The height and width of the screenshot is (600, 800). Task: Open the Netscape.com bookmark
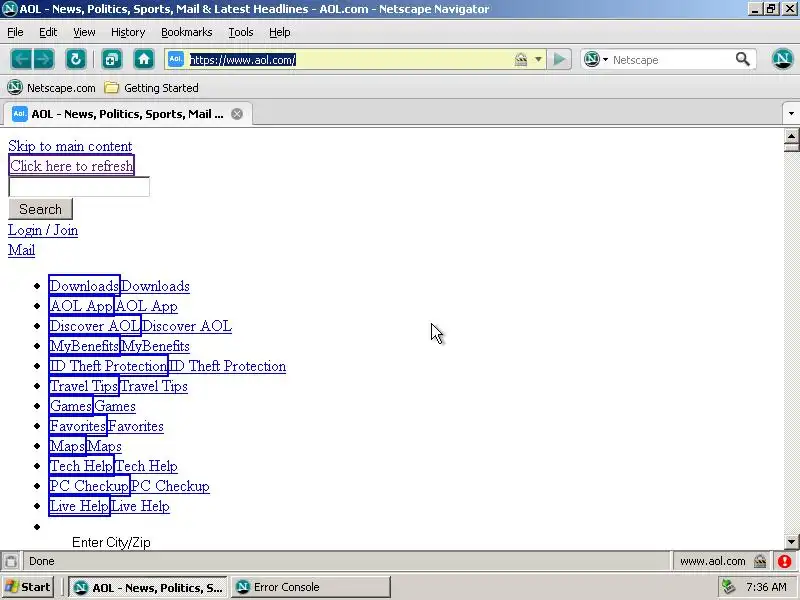pyautogui.click(x=52, y=88)
